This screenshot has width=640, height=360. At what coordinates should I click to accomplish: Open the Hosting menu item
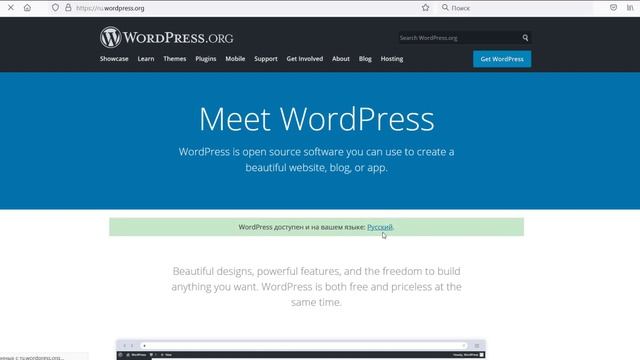392,59
